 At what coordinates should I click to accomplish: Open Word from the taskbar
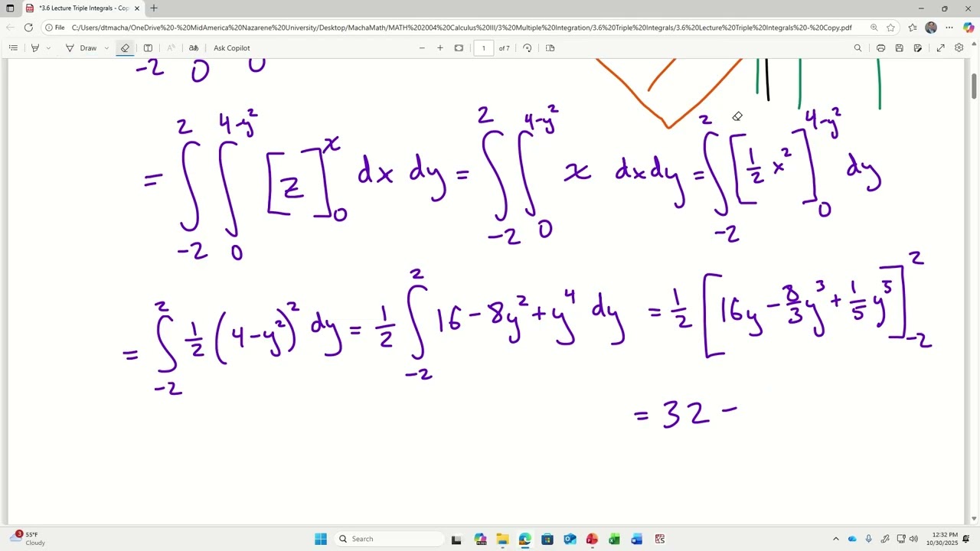637,539
